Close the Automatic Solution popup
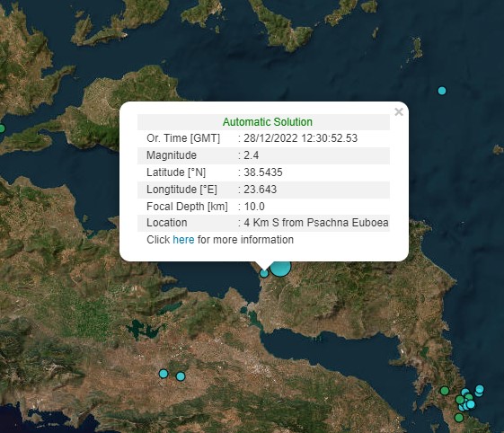Screen dimensions: 504x433 [399, 112]
